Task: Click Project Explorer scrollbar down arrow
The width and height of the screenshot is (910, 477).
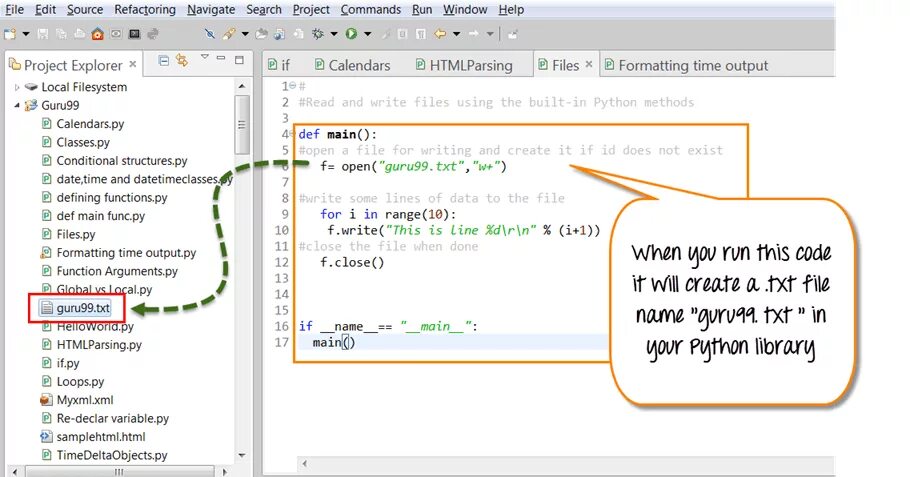Action: pos(242,456)
